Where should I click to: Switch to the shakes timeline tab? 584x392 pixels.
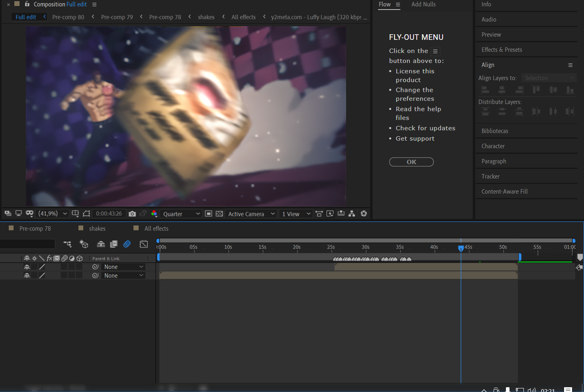pyautogui.click(x=97, y=229)
